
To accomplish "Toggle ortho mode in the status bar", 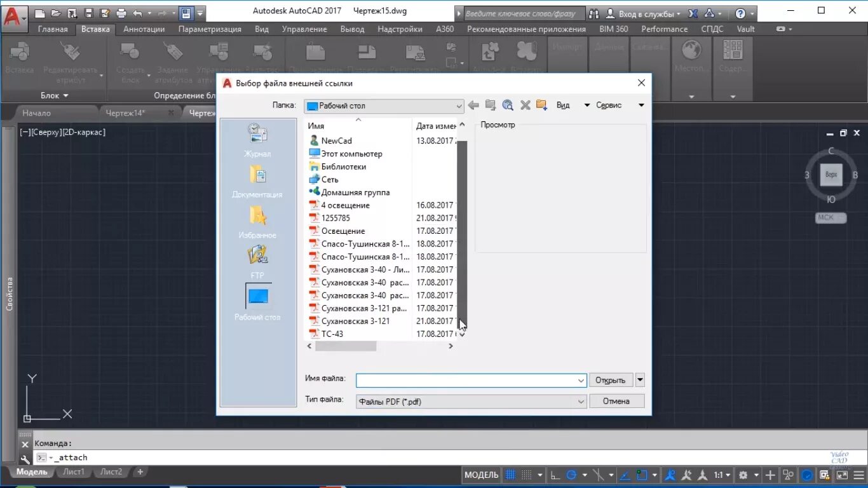I will pyautogui.click(x=555, y=475).
